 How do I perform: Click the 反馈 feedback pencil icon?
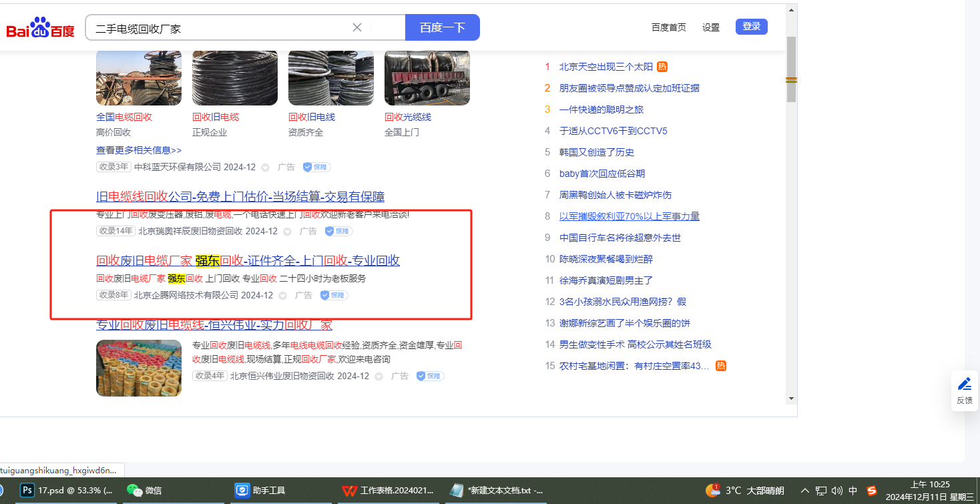[964, 384]
